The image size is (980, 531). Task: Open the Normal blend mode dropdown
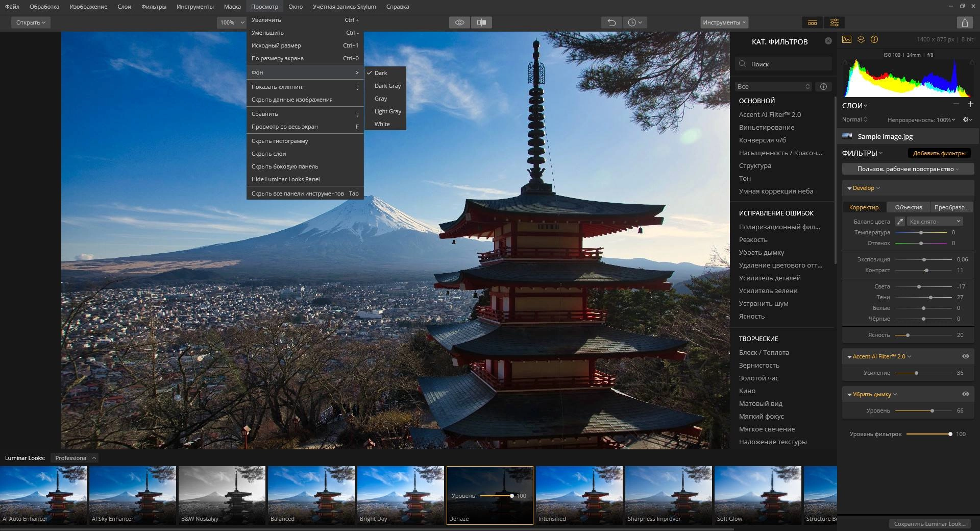tap(854, 119)
